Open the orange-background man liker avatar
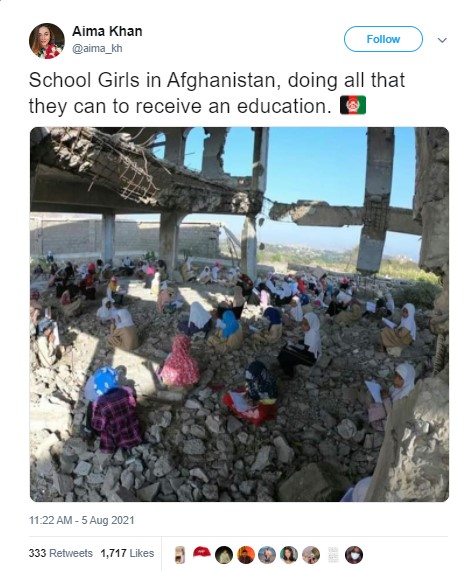This screenshot has width=476, height=571. coord(246,555)
